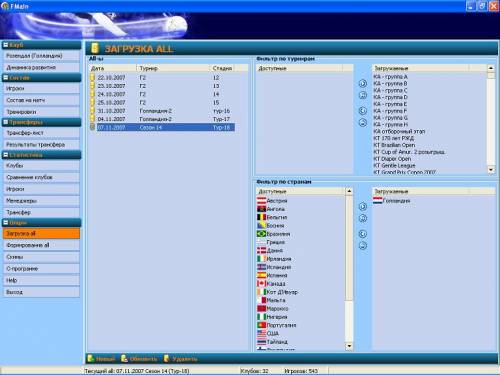Collapse the Статистика sidebar section
Viewport: 500px width, 375px height.
pyautogui.click(x=6, y=155)
